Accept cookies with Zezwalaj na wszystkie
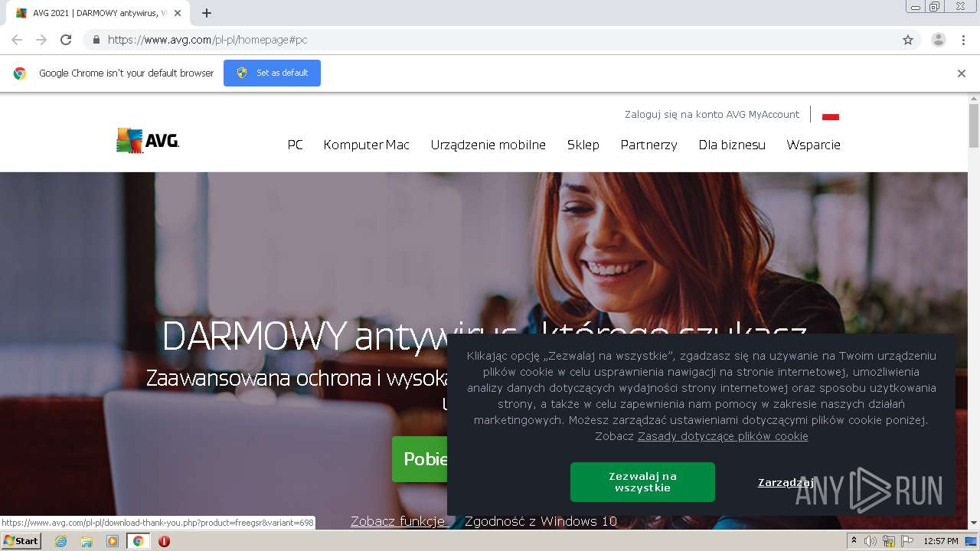This screenshot has height=551, width=980. [642, 482]
